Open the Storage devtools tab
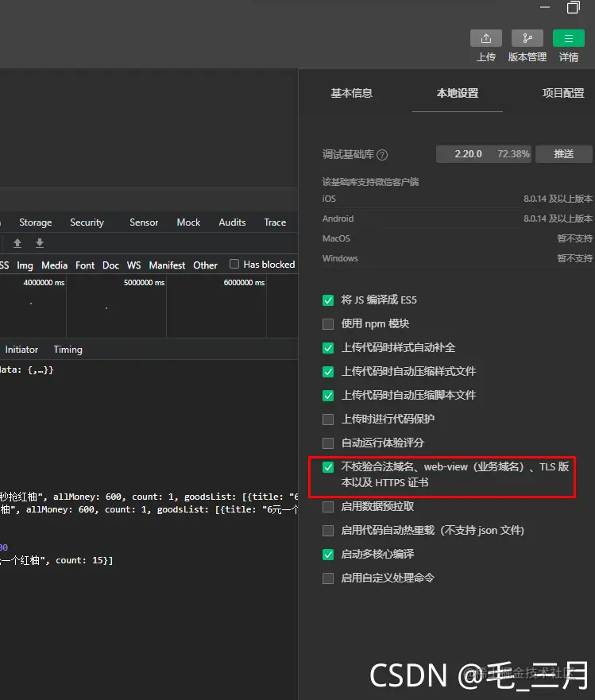This screenshot has width=595, height=700. [x=35, y=222]
